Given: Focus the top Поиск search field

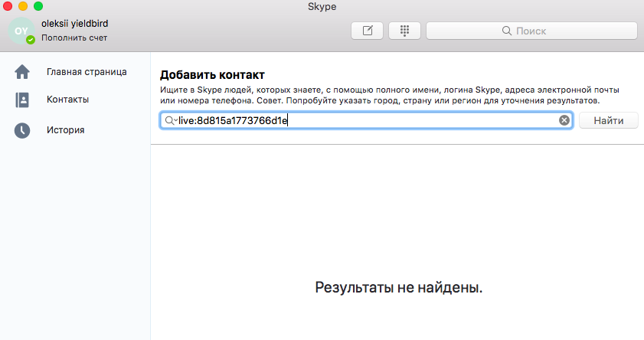Looking at the screenshot, I should point(532,31).
